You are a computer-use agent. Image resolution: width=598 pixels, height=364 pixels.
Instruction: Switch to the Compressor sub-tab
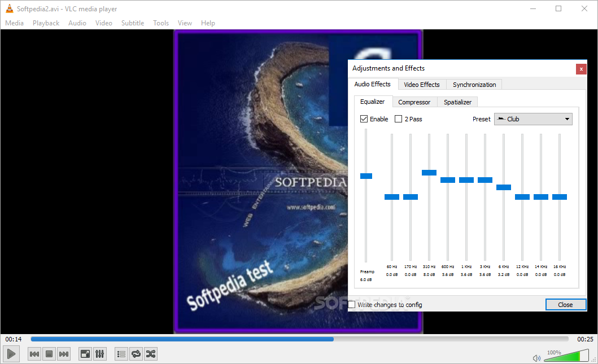tap(414, 102)
